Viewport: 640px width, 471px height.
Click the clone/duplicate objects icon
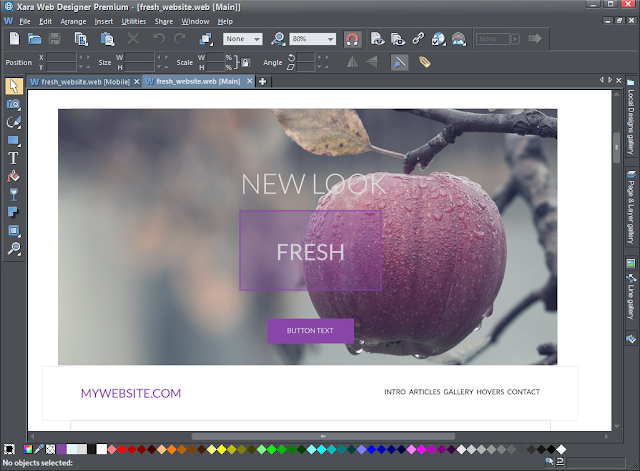click(x=206, y=39)
